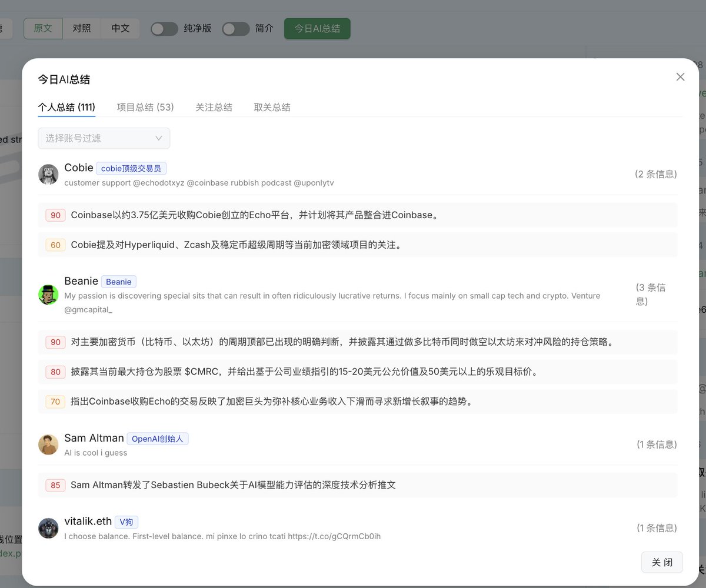Open summary about Hyperliquid、Zcash scored 60

point(358,245)
